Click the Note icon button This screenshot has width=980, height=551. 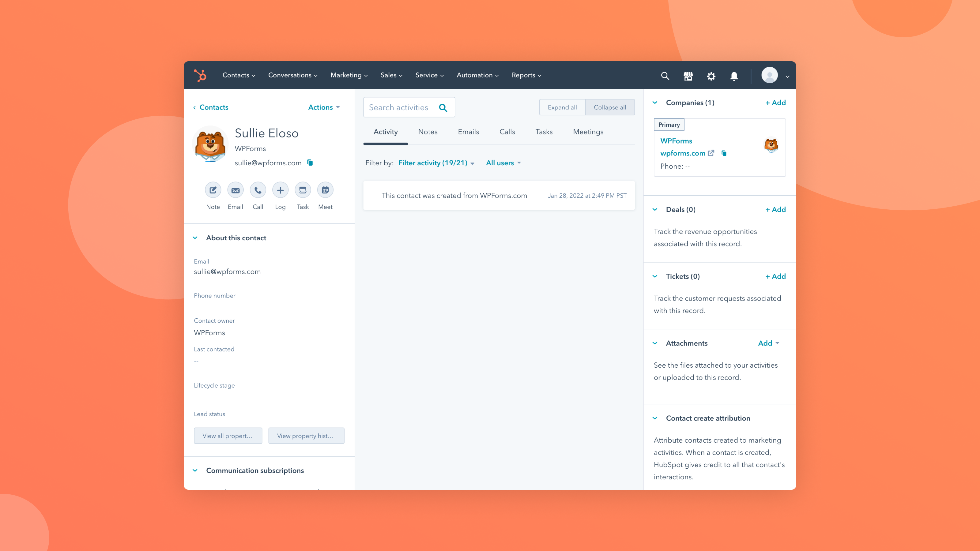click(213, 190)
